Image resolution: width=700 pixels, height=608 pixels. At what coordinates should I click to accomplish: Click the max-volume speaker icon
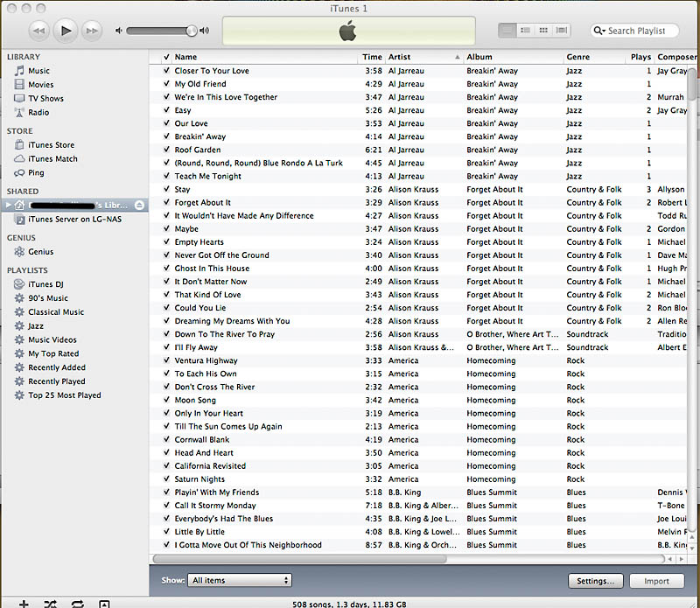[205, 31]
